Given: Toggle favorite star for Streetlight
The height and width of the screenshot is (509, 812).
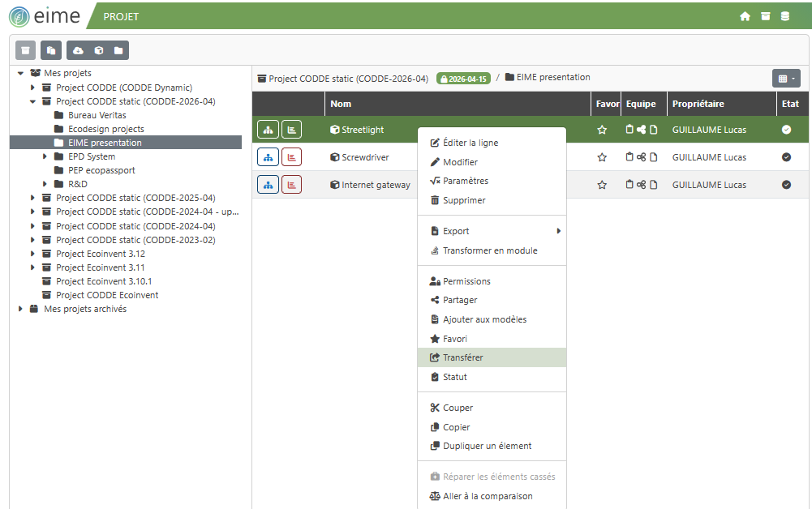Looking at the screenshot, I should 602,130.
